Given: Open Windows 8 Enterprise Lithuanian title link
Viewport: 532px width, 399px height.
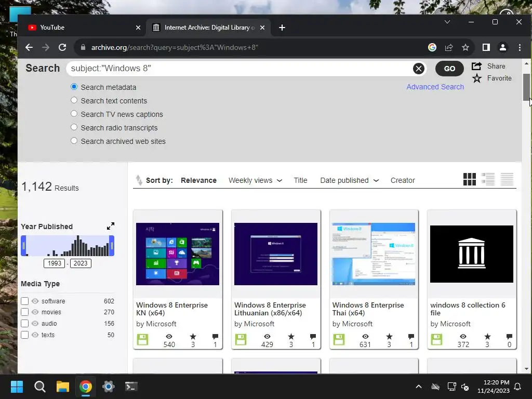Looking at the screenshot, I should point(270,309).
